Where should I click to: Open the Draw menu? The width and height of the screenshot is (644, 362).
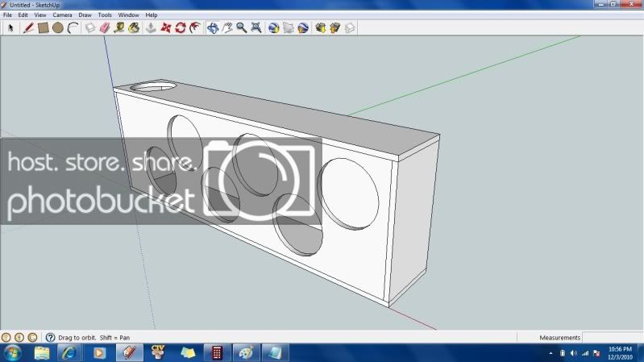point(85,15)
